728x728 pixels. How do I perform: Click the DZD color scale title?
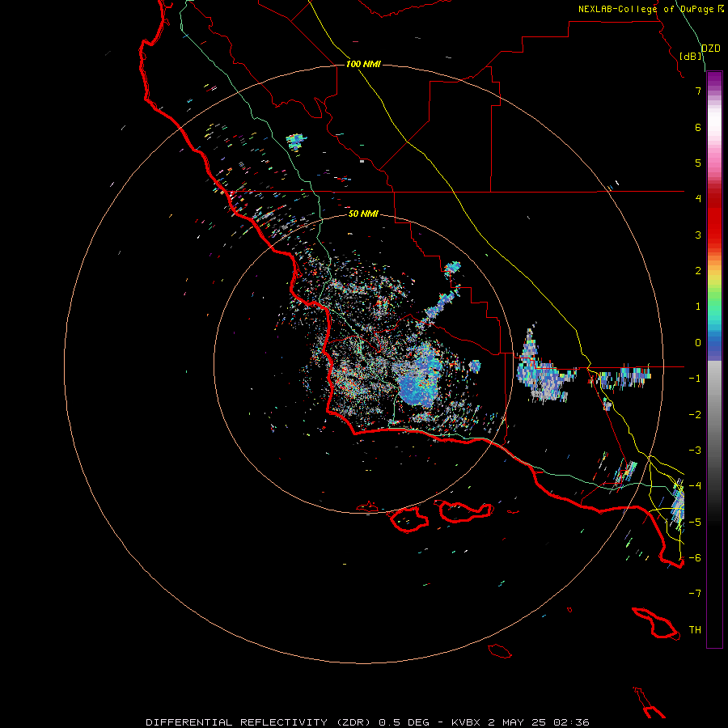pyautogui.click(x=710, y=49)
